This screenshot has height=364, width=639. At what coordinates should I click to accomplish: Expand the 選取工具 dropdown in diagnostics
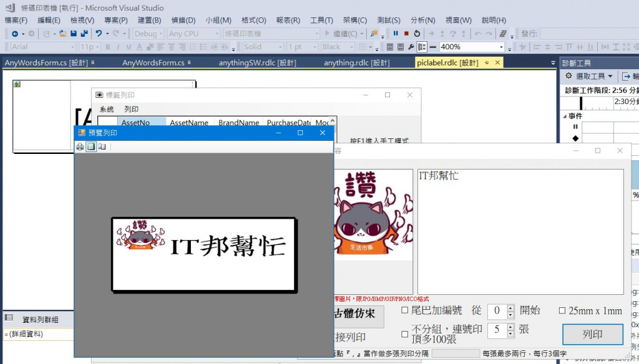[610, 76]
